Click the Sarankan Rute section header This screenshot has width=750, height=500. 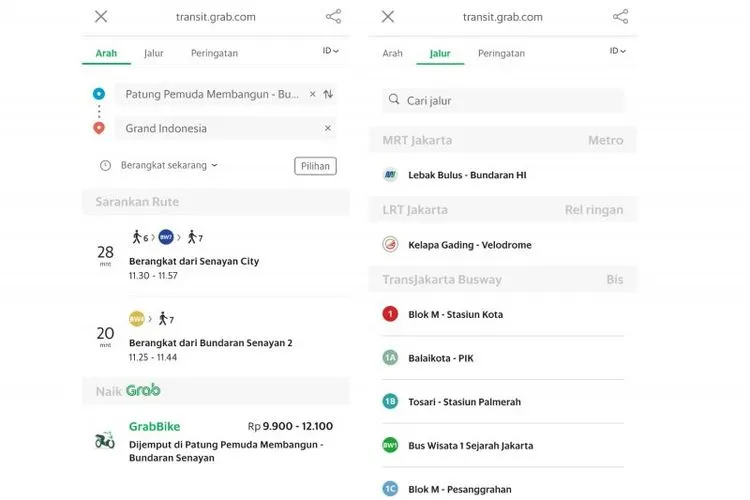(216, 202)
